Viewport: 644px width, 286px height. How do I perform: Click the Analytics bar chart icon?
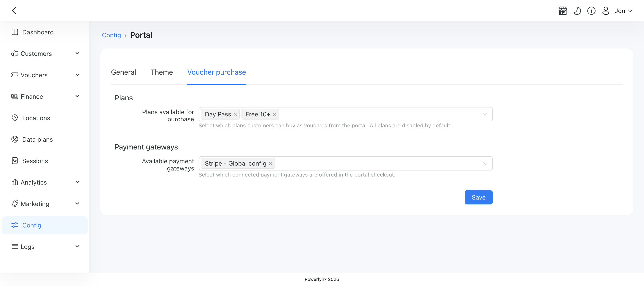[15, 182]
